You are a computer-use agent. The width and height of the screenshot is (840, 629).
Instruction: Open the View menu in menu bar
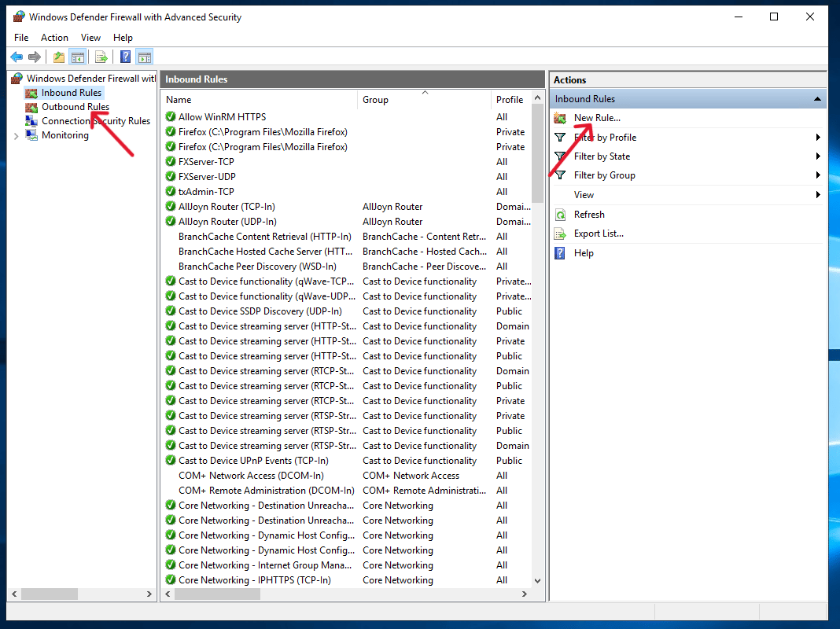(x=90, y=38)
